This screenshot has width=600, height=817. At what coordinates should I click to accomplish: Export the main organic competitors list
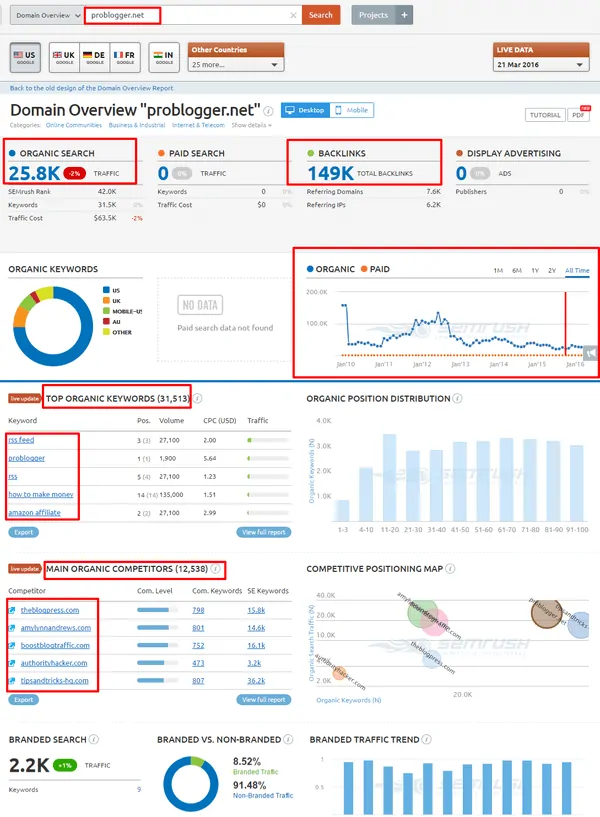[23, 700]
